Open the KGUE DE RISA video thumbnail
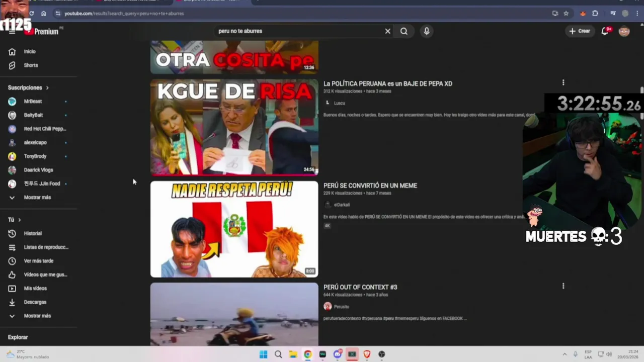This screenshot has width=644, height=362. point(234,127)
